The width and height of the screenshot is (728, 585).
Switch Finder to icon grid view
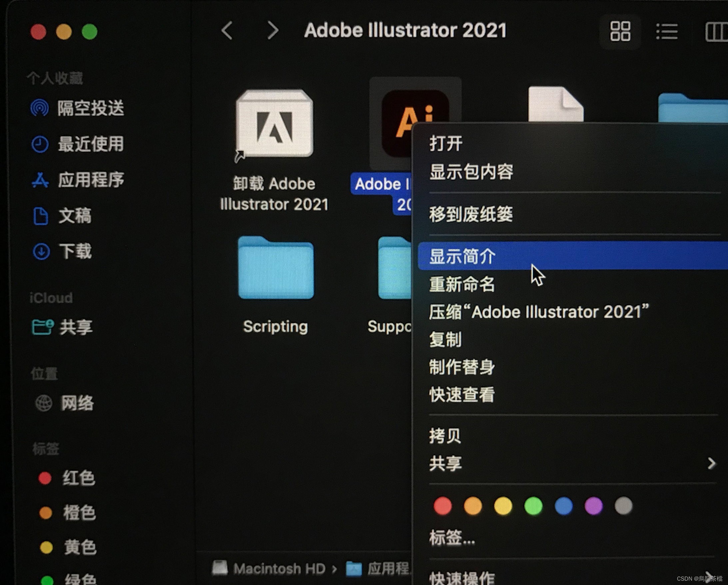[620, 31]
